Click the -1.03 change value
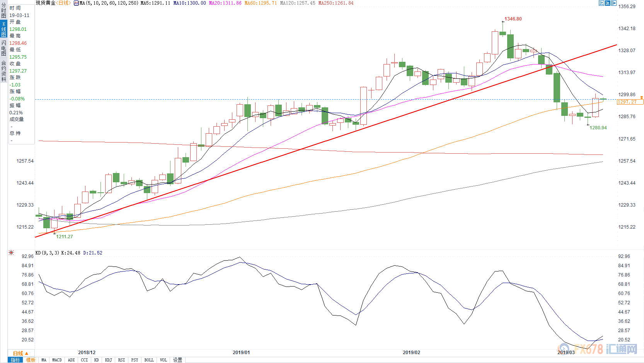Viewport: 644px width, 363px height. click(x=15, y=85)
